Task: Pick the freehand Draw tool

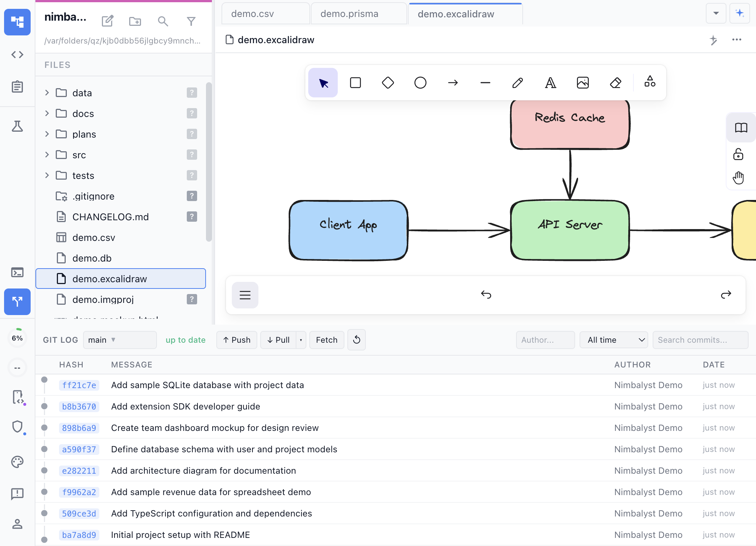Action: [x=518, y=83]
